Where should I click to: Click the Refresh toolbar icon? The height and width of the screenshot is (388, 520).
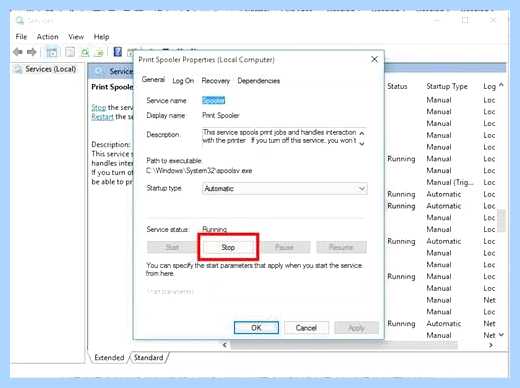pyautogui.click(x=85, y=52)
